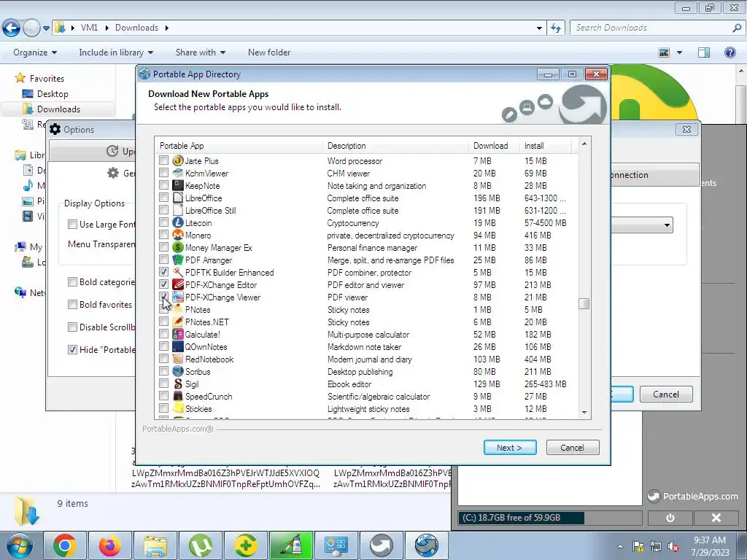Click the Litecoin app icon
This screenshot has width=747, height=560.
178,223
